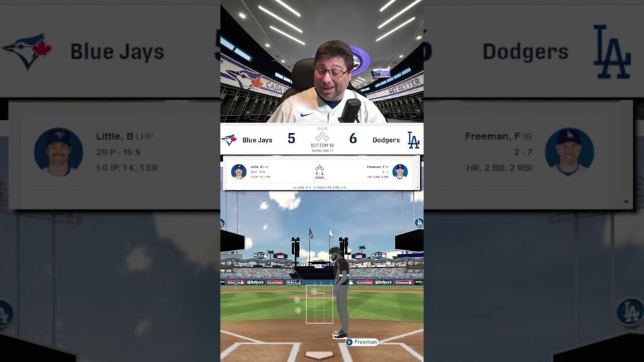Click the Blue Jays score of 5

tap(291, 139)
